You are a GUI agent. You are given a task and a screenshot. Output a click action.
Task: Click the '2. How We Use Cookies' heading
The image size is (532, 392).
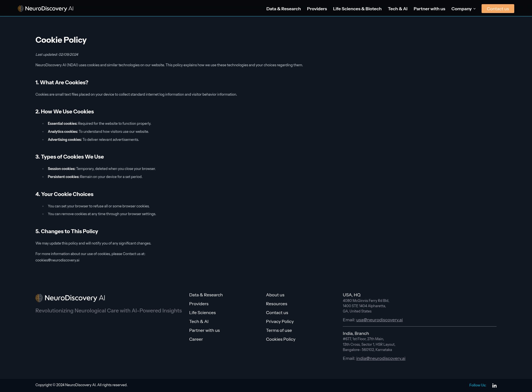(65, 112)
